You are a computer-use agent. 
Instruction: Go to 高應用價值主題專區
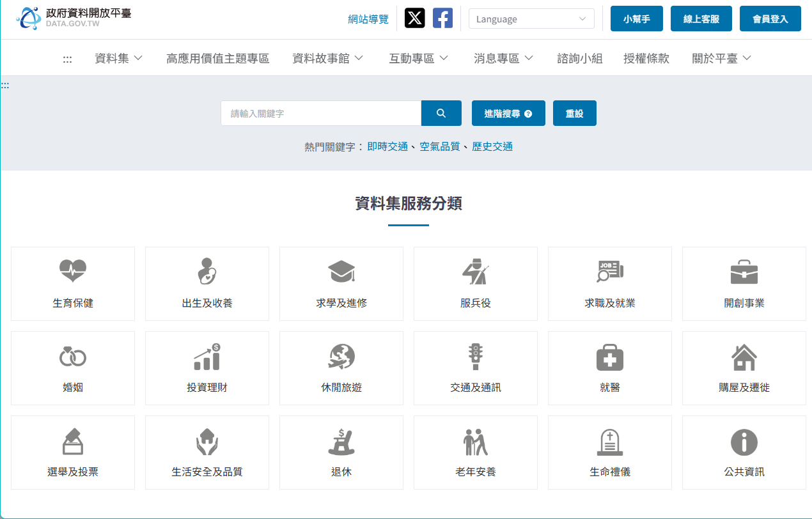point(217,58)
